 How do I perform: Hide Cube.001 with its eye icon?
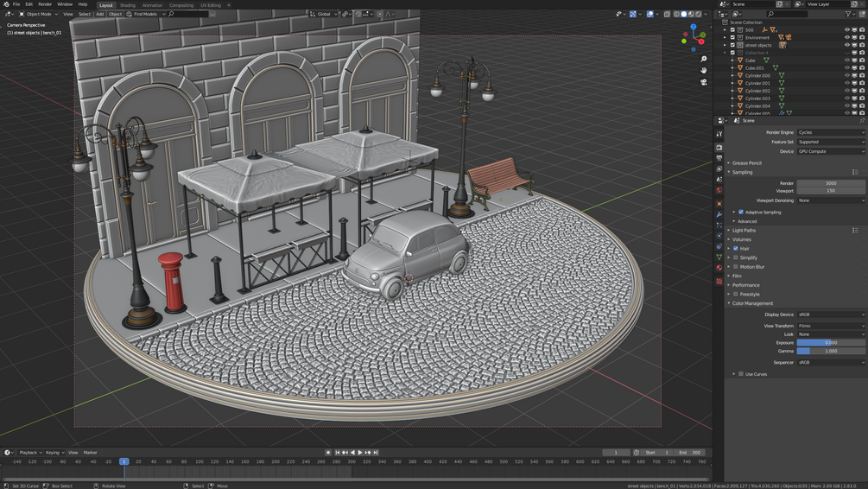847,67
